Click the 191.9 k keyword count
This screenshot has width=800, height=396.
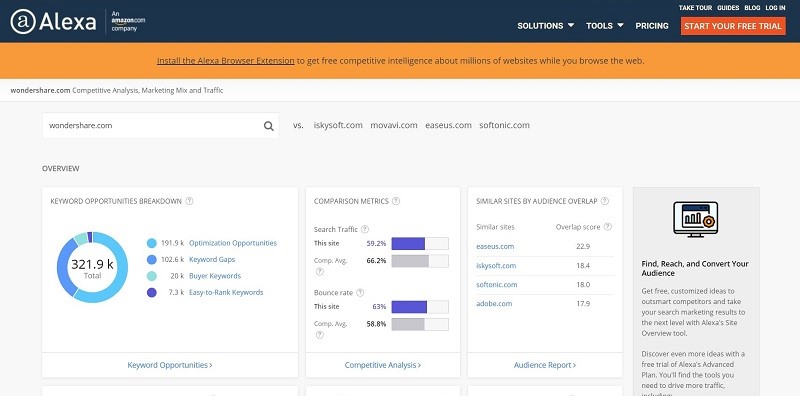click(x=172, y=243)
